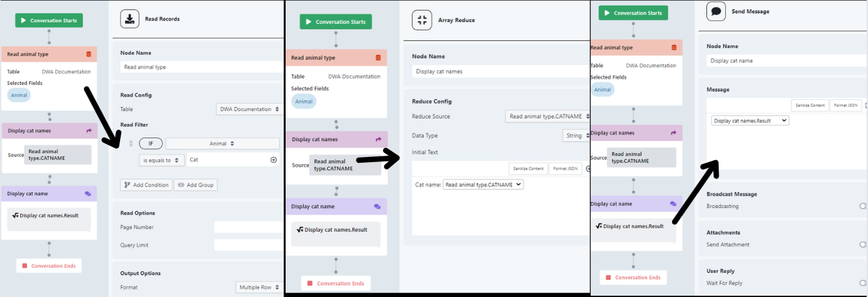Open the Format Multiple Row dropdown
Image resolution: width=868 pixels, height=297 pixels.
pyautogui.click(x=258, y=287)
